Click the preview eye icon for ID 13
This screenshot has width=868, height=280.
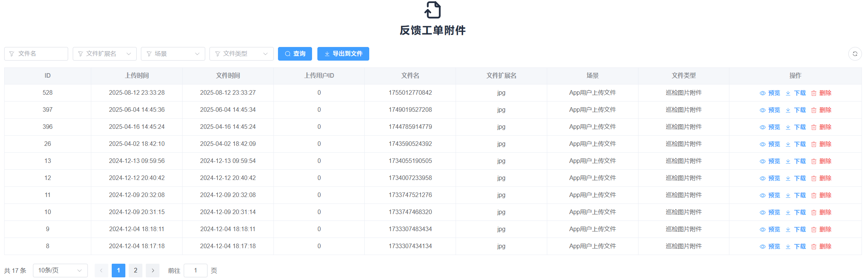coord(762,161)
